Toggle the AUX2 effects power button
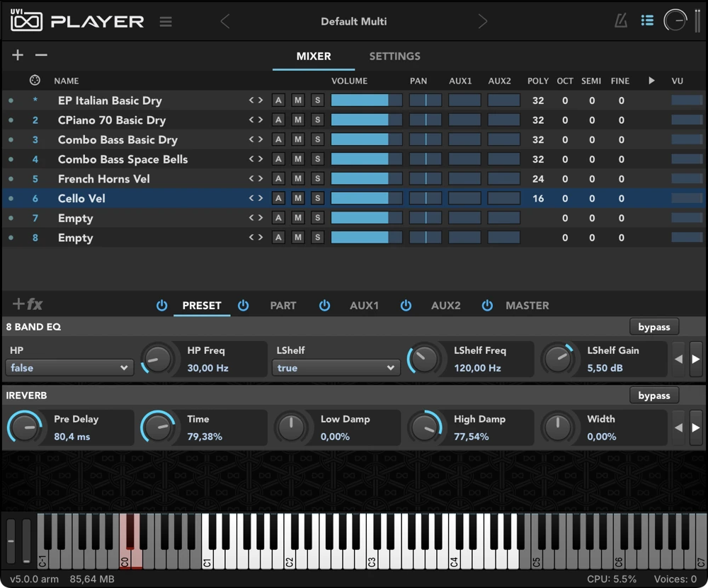Viewport: 708px width, 588px height. coord(406,306)
